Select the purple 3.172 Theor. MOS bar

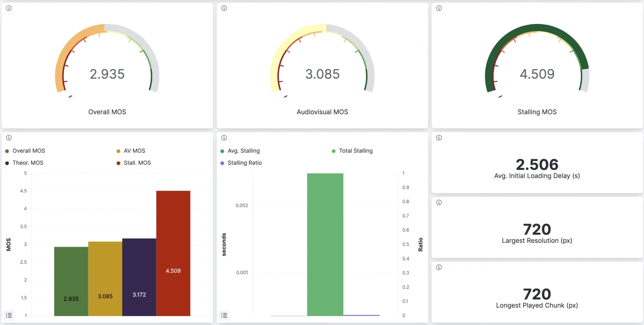point(139,277)
